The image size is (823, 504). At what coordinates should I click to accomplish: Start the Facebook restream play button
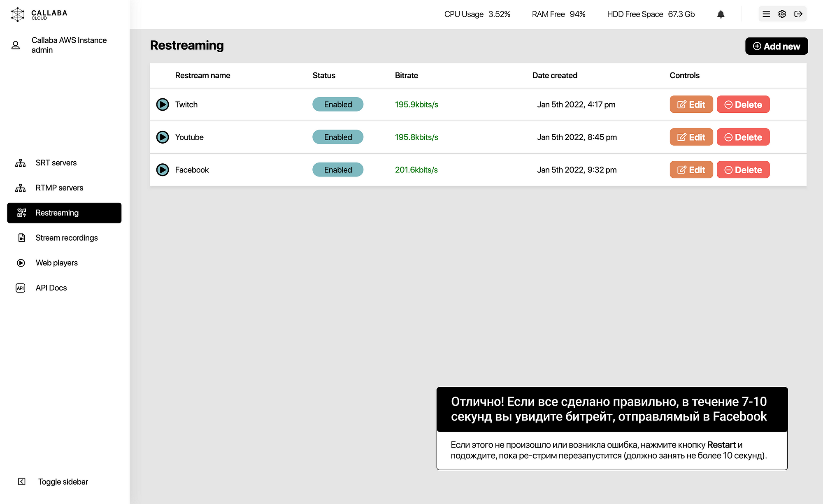(163, 170)
